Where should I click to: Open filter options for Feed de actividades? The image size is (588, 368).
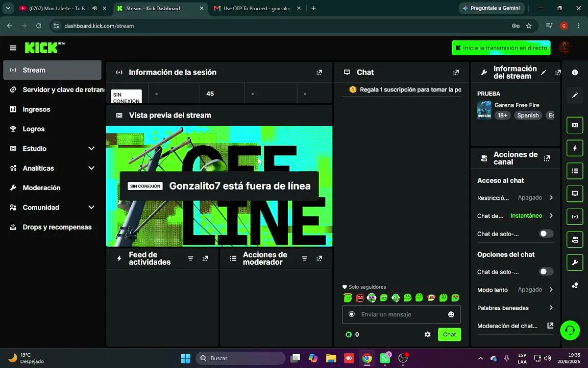point(190,258)
